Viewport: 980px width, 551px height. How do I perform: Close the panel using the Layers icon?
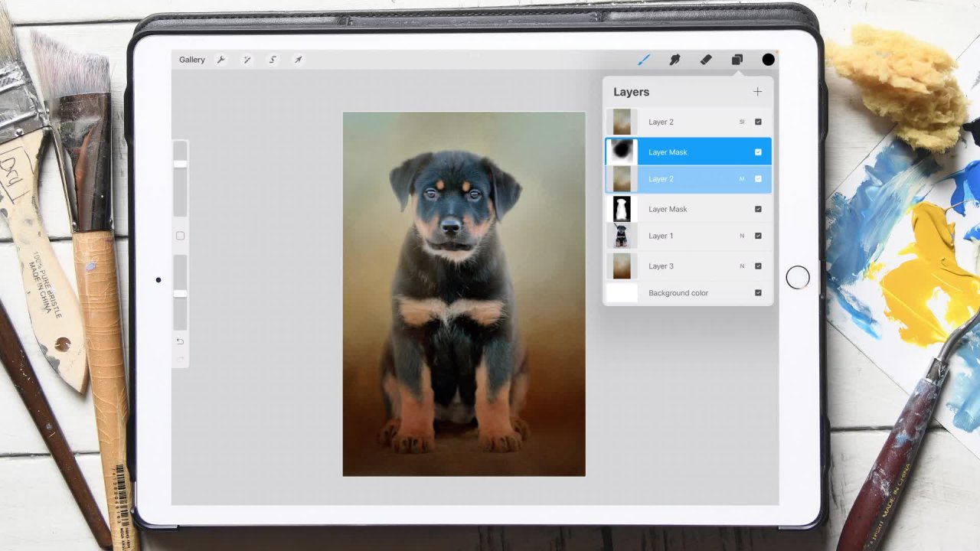[x=737, y=60]
